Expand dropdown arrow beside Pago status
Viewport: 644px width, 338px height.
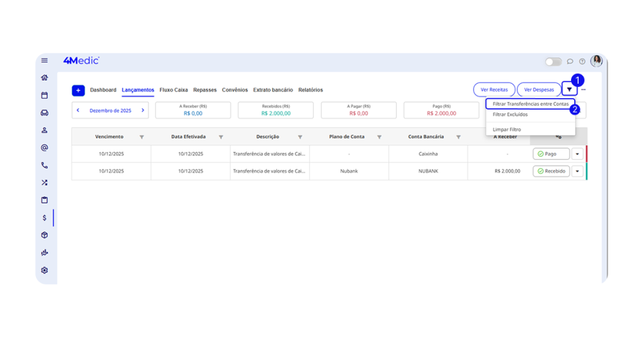pyautogui.click(x=577, y=154)
